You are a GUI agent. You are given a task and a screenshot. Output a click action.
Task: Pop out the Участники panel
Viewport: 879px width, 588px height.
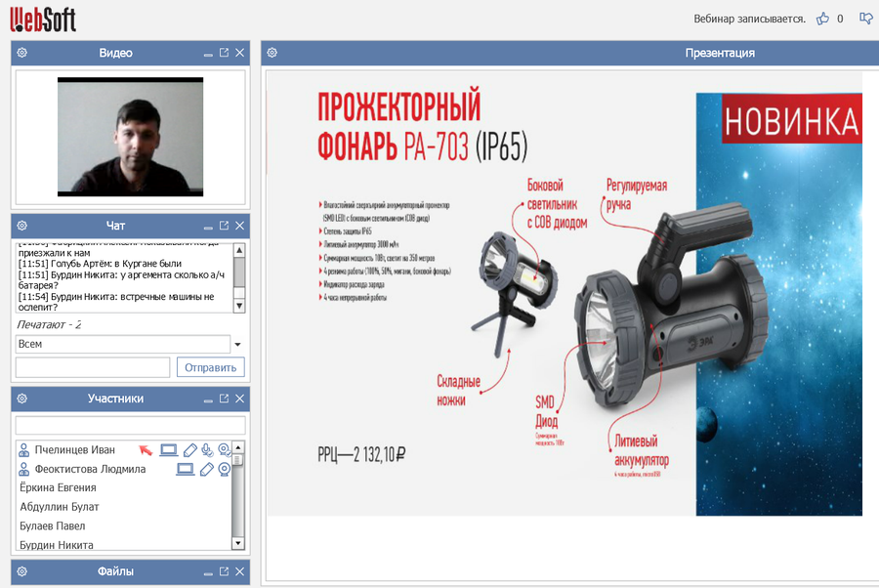tap(224, 398)
